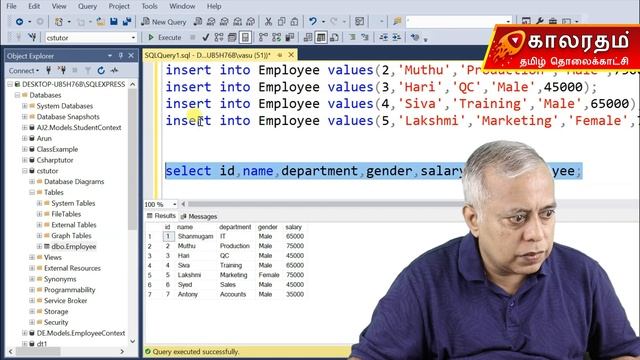Switch to the Results tab
The width and height of the screenshot is (640, 360).
[x=161, y=216]
